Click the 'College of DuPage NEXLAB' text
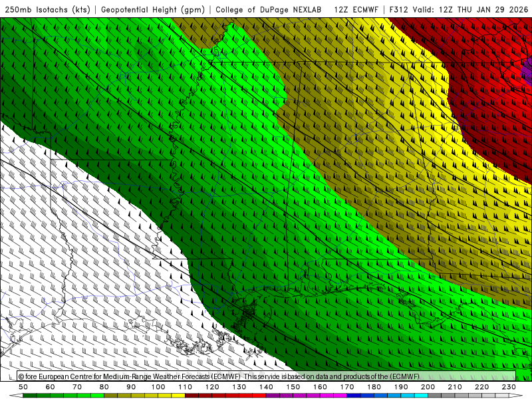This screenshot has width=532, height=399. click(269, 10)
